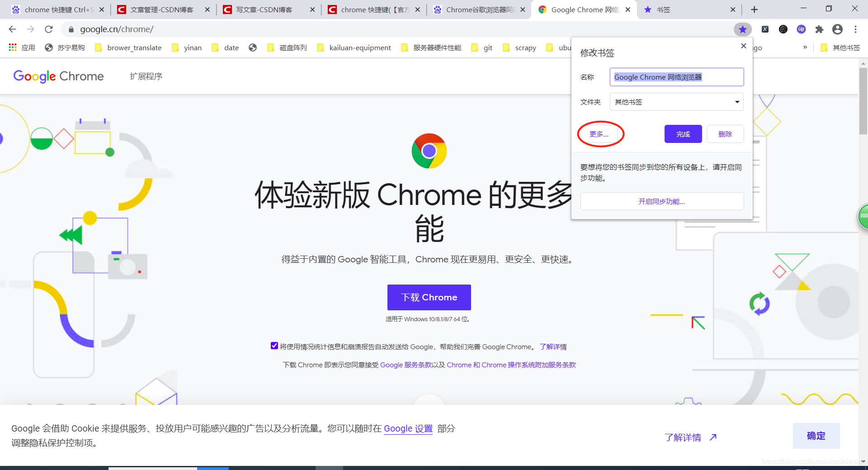868x470 pixels.
Task: Switch to the Chrome谷歌浏览器同步 tab
Action: [478, 9]
